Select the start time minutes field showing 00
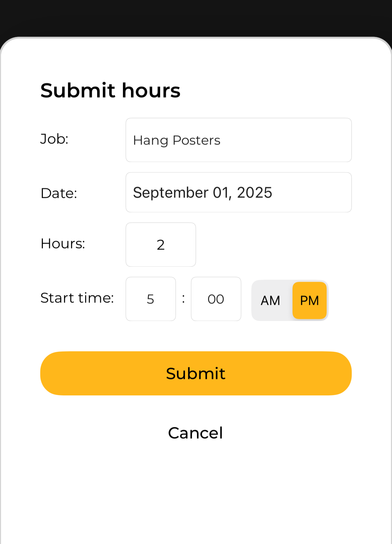 click(216, 299)
